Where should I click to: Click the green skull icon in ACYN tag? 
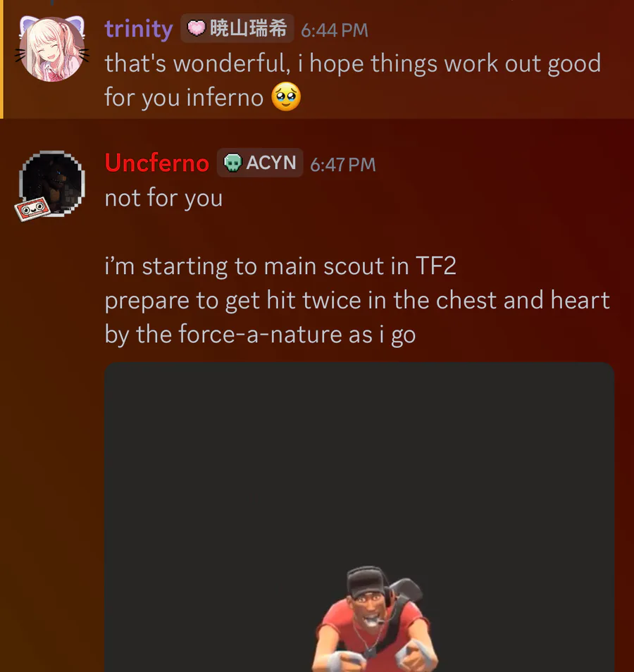(232, 163)
